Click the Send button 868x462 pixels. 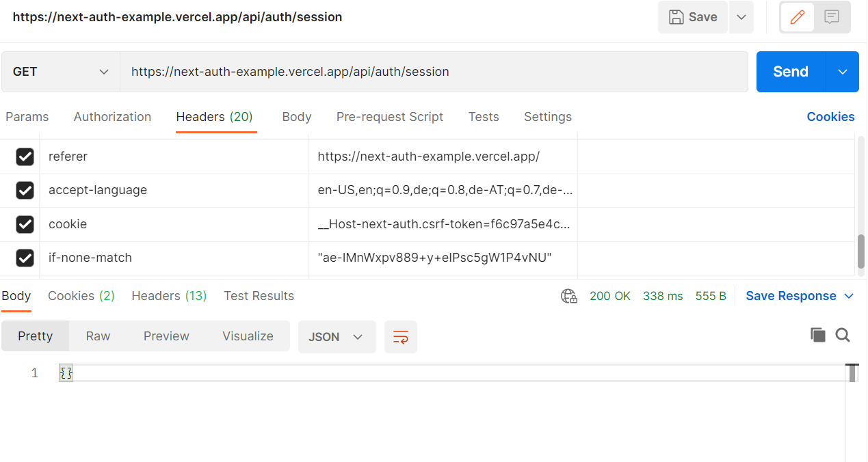click(790, 71)
